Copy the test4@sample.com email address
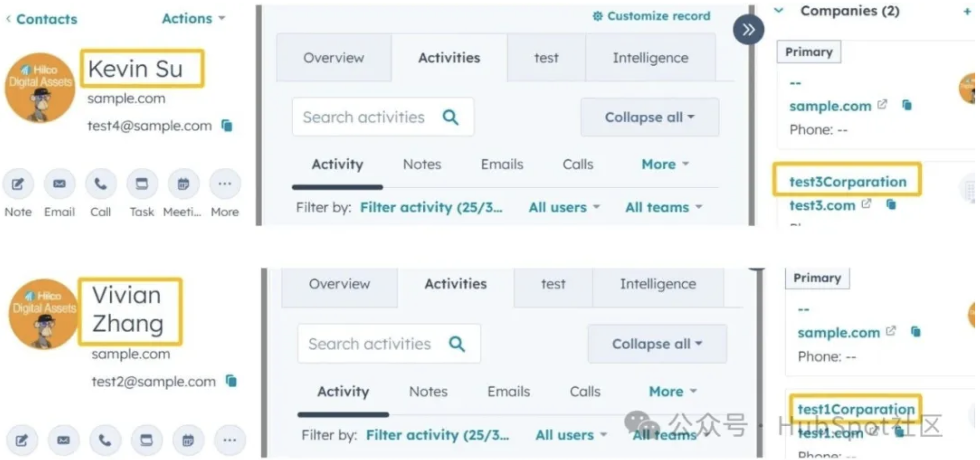The height and width of the screenshot is (460, 980). tap(227, 125)
